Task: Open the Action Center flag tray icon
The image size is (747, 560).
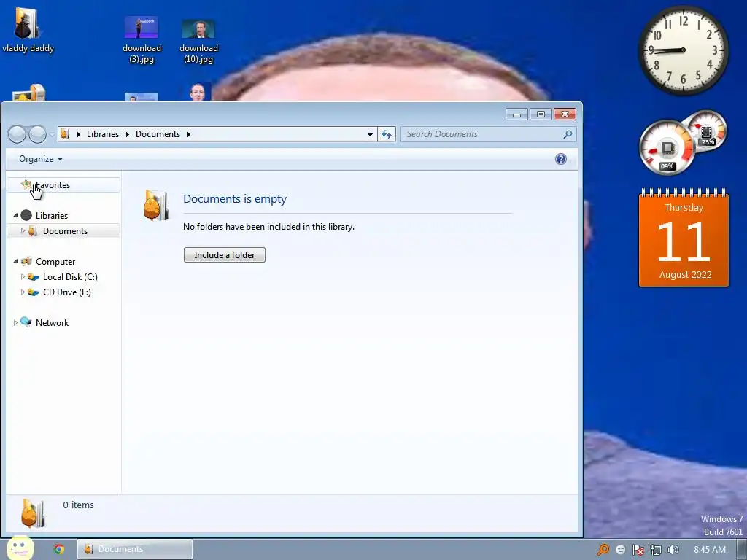Action: pyautogui.click(x=638, y=550)
